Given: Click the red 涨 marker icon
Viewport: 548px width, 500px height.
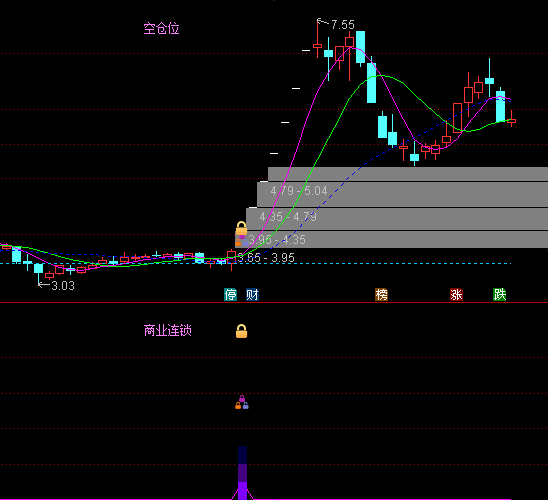Looking at the screenshot, I should tap(456, 295).
